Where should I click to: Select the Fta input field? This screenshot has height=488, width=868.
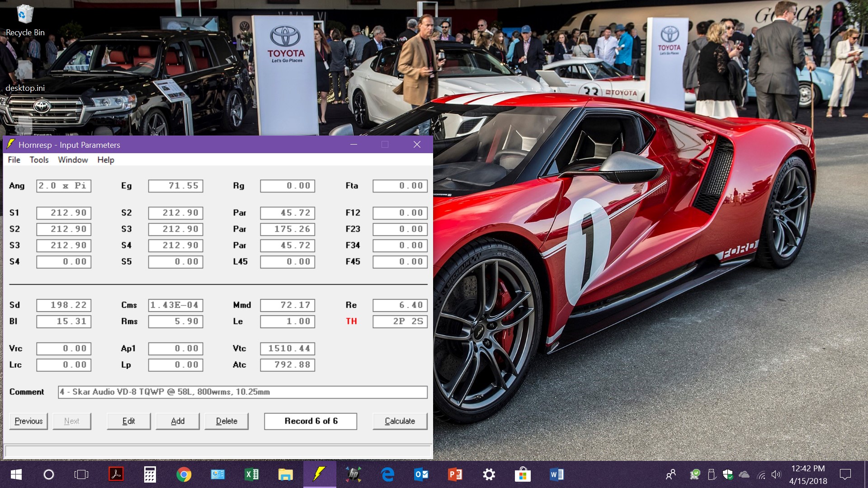tap(400, 186)
